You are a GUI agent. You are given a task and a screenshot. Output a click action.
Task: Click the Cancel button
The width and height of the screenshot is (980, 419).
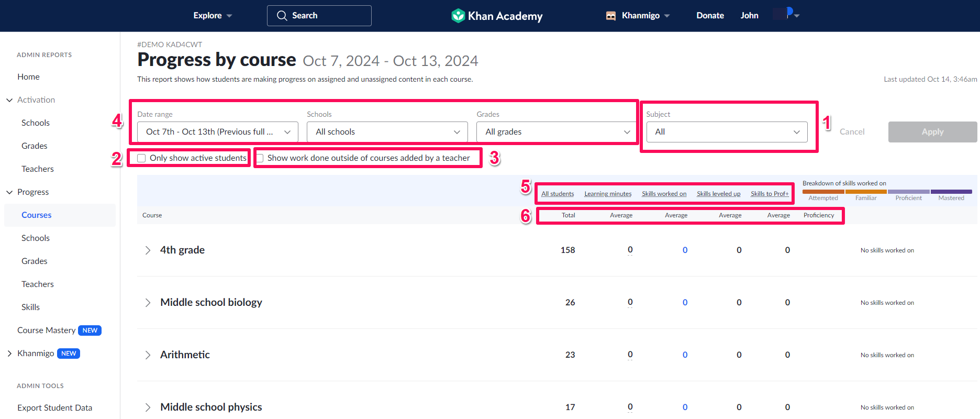click(x=852, y=132)
